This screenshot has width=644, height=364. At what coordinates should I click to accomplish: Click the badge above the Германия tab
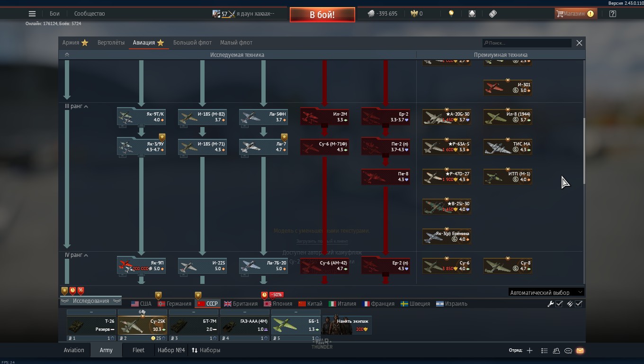pyautogui.click(x=159, y=295)
